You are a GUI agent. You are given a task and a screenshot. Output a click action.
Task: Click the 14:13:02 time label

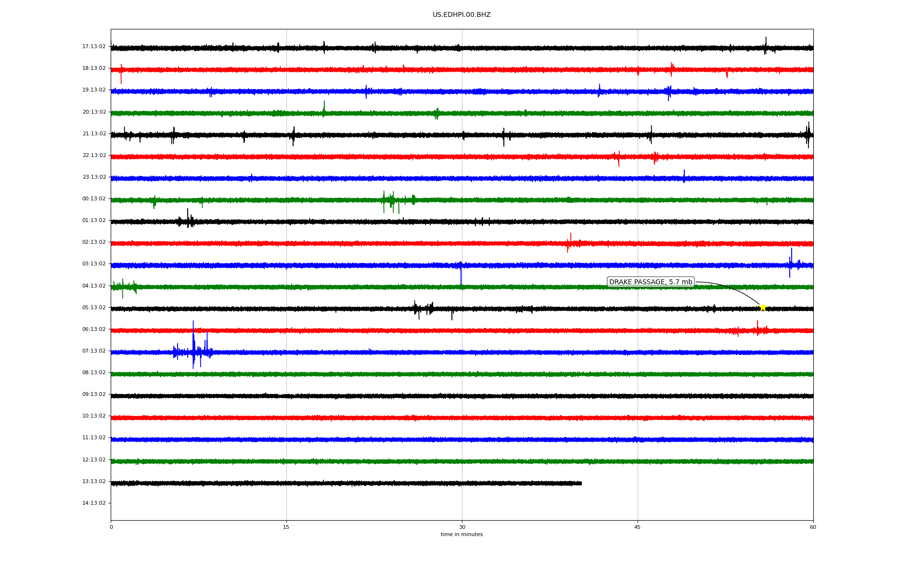point(94,503)
